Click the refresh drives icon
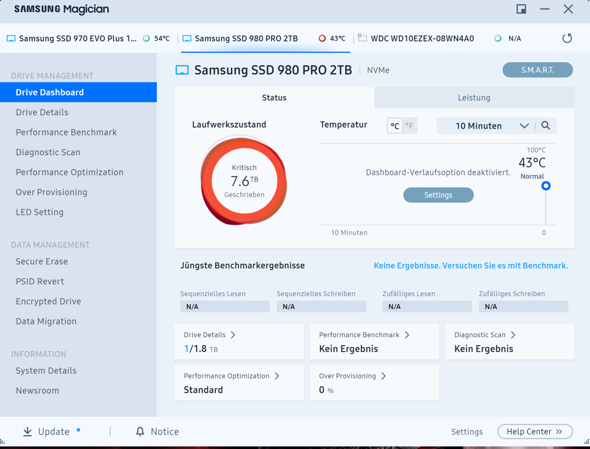 (567, 38)
